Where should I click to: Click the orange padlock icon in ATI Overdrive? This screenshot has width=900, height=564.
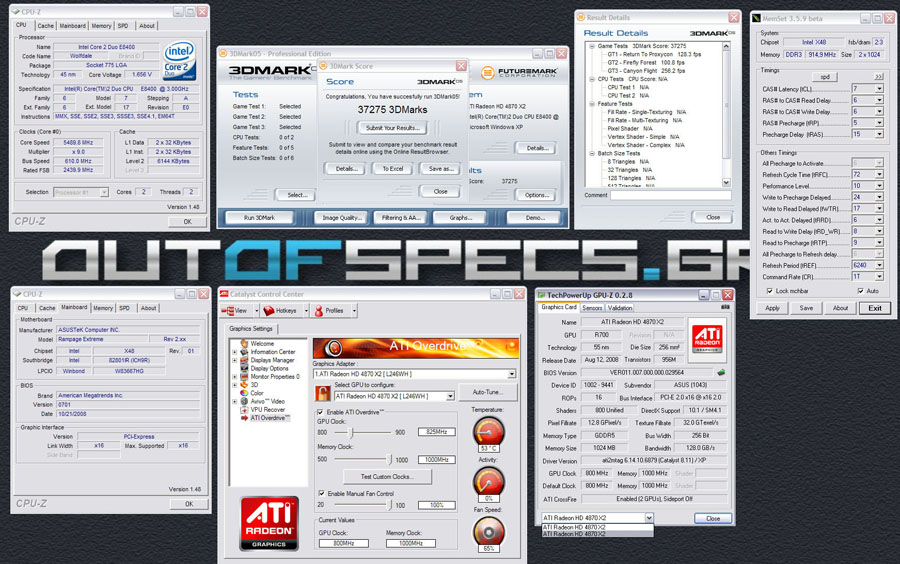click(323, 394)
